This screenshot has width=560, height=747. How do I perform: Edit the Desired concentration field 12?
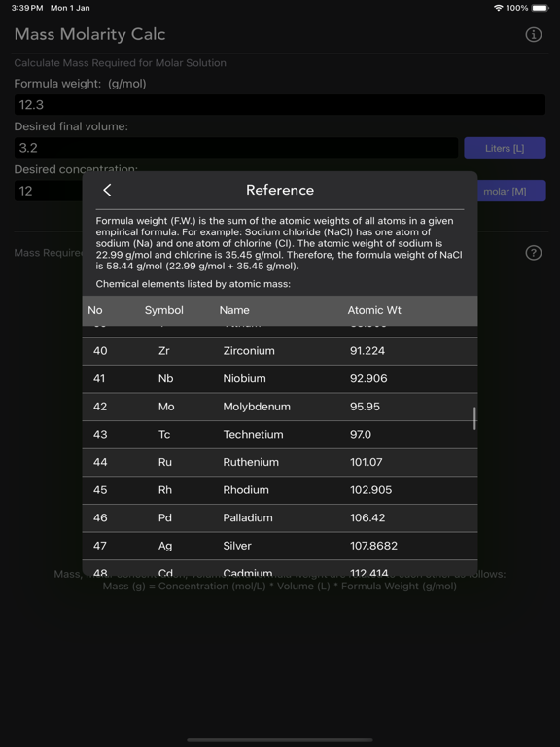(x=48, y=191)
